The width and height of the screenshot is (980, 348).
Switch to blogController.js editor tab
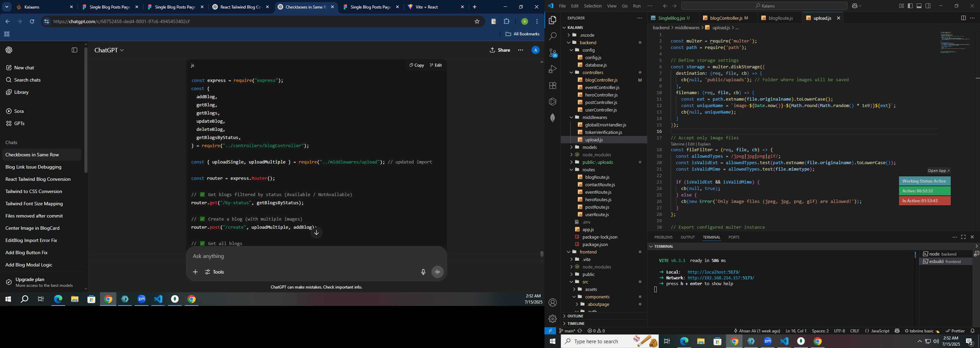[x=726, y=18]
